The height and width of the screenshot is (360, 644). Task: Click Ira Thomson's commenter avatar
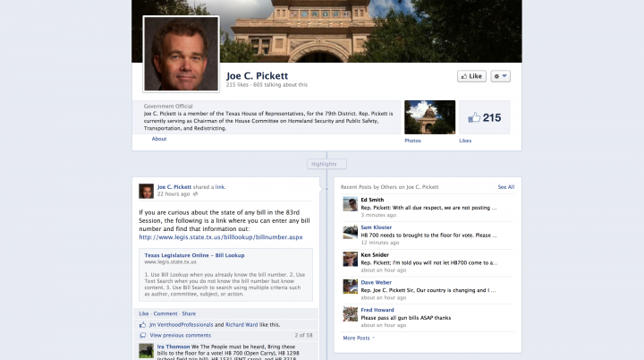pos(146,351)
